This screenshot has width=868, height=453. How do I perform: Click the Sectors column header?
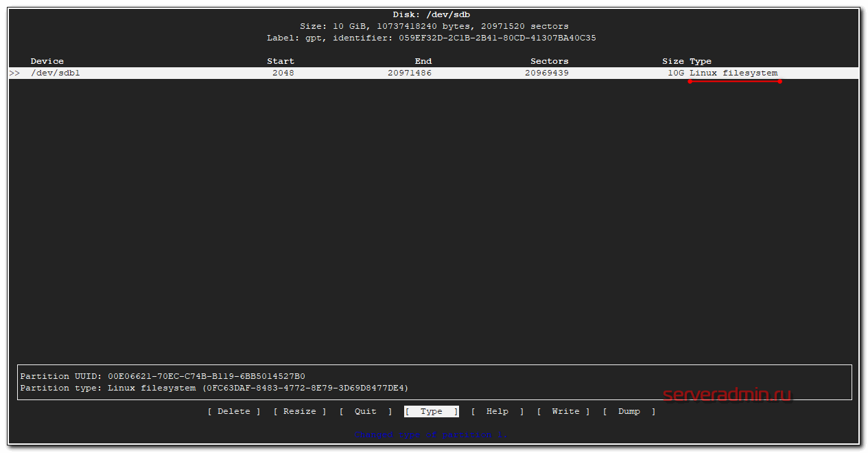click(550, 61)
